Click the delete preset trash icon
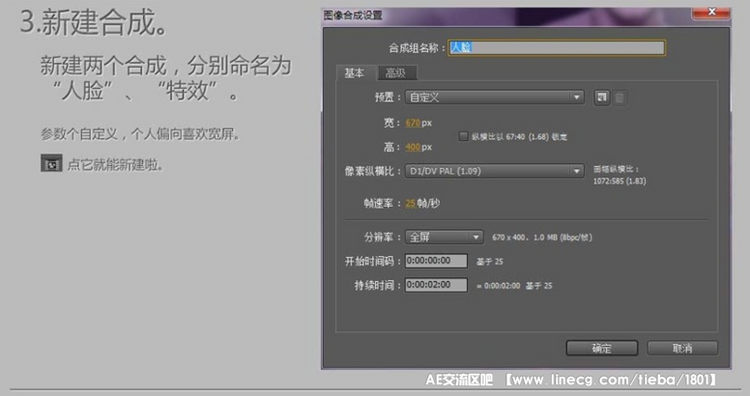 [x=619, y=98]
